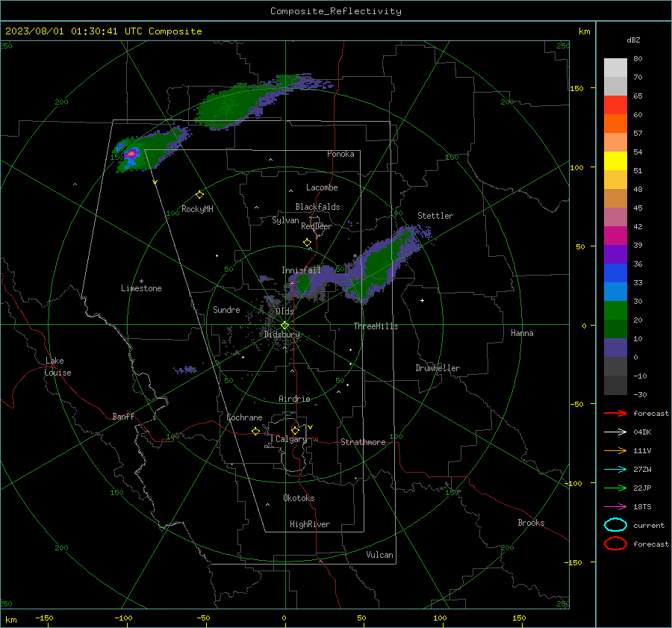Click the slate purple 0–10 dBZ swatch
The image size is (672, 628).
click(615, 348)
